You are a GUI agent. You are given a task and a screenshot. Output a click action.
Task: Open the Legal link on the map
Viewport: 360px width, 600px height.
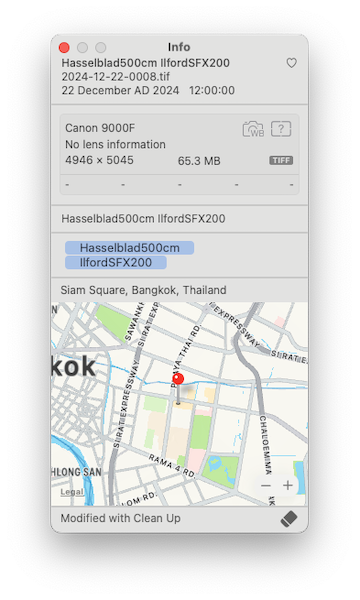(x=72, y=492)
